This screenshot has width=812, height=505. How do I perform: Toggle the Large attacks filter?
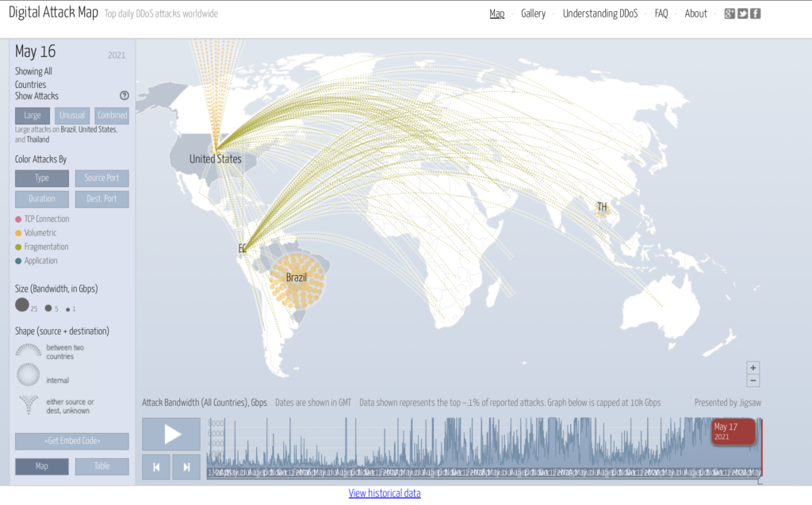pos(33,116)
